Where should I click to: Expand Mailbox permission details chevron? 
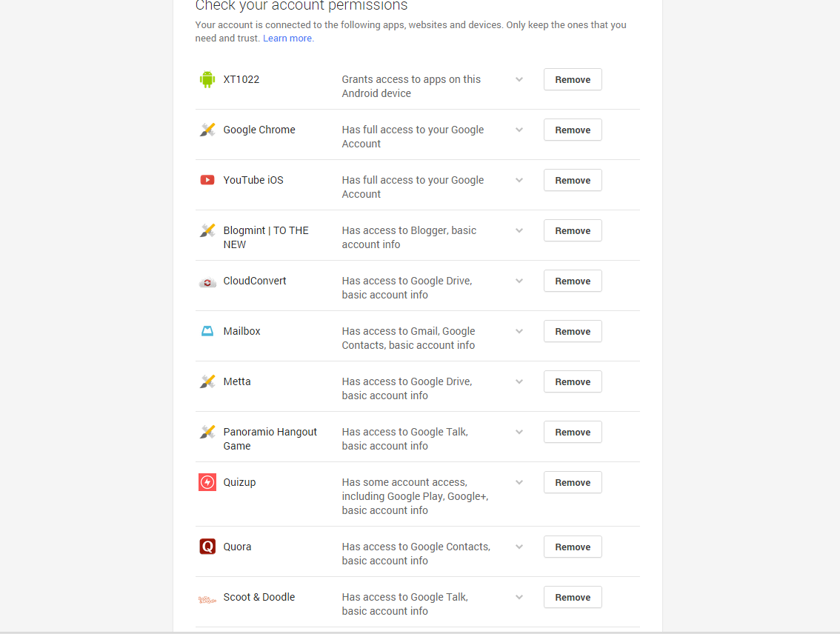pos(519,331)
